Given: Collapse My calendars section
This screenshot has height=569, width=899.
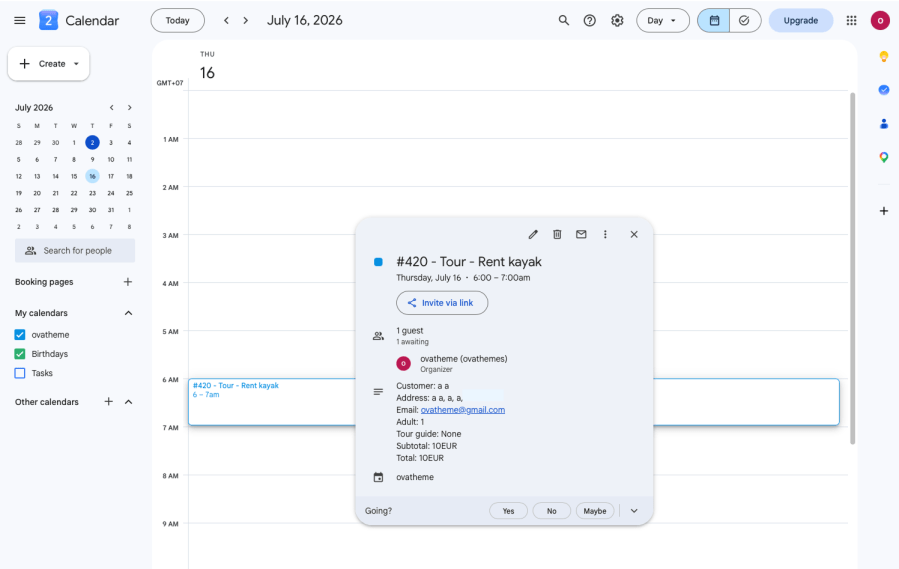Looking at the screenshot, I should [128, 313].
